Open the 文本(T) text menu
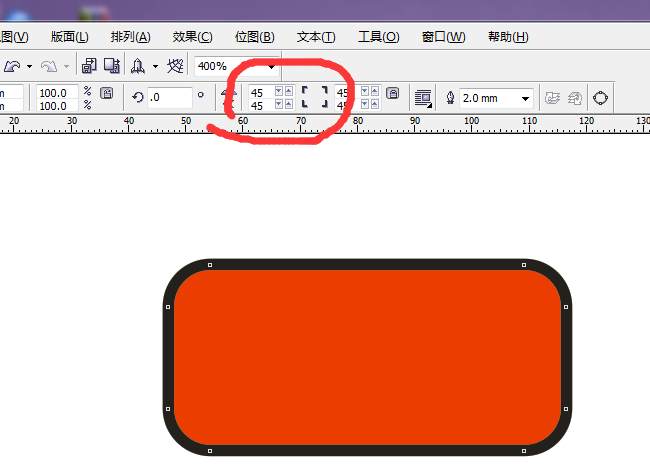Image resolution: width=650 pixels, height=474 pixels. pyautogui.click(x=316, y=37)
